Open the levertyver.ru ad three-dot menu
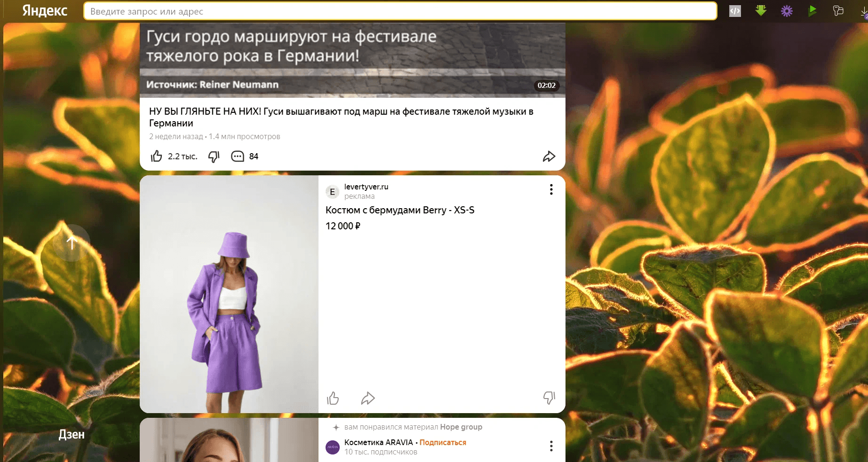Screen dimensions: 868x462 551,189
